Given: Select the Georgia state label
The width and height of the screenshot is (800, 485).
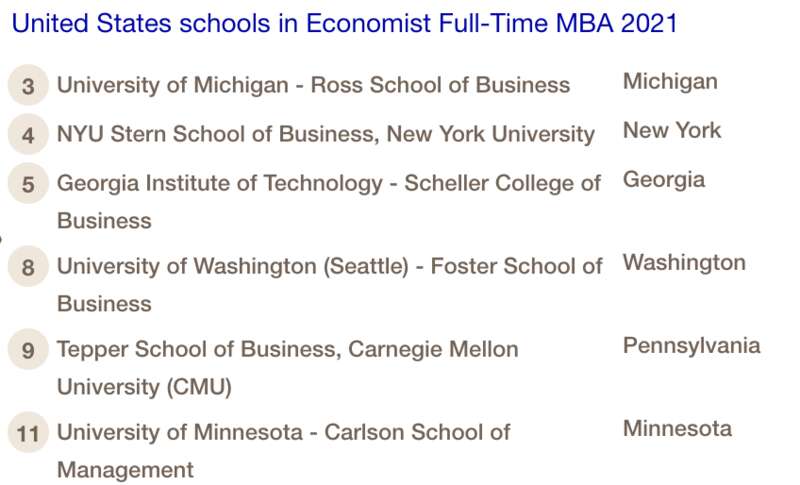Looking at the screenshot, I should (664, 180).
